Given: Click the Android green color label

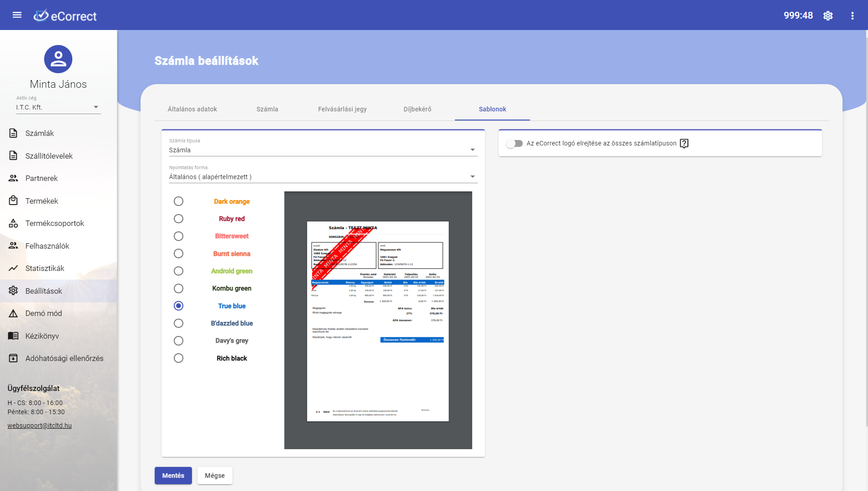Looking at the screenshot, I should click(232, 271).
